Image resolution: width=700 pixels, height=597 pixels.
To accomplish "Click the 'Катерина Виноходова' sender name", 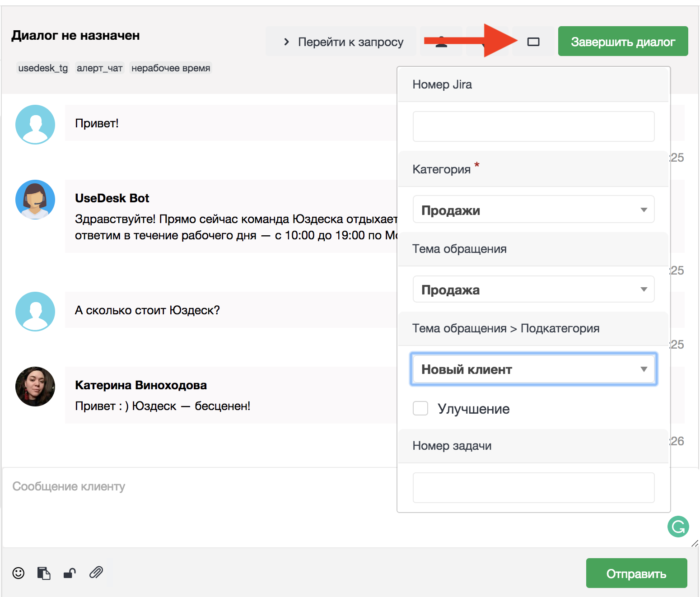I will coord(141,385).
